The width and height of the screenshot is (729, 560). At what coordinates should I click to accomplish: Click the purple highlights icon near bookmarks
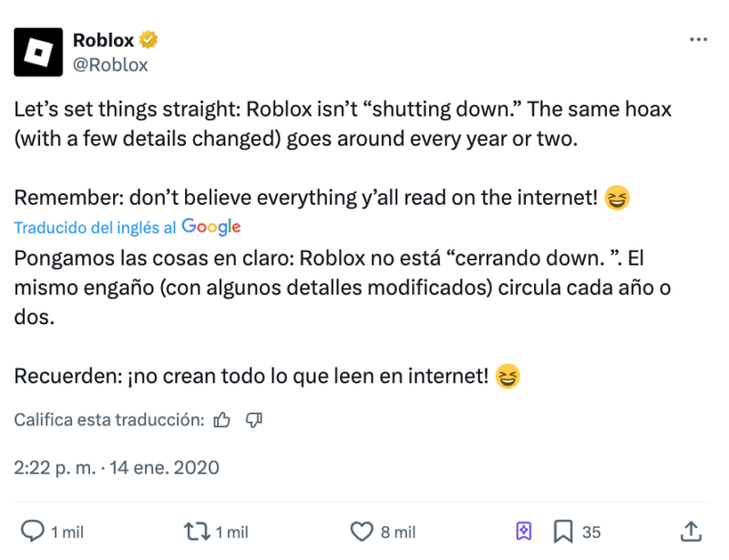(x=524, y=531)
